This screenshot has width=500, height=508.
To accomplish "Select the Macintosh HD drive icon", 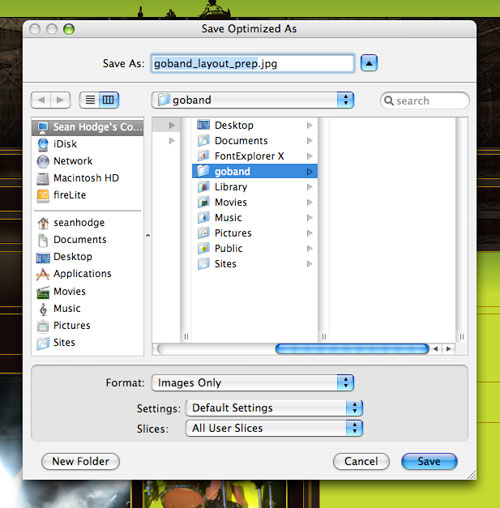I will [x=43, y=178].
